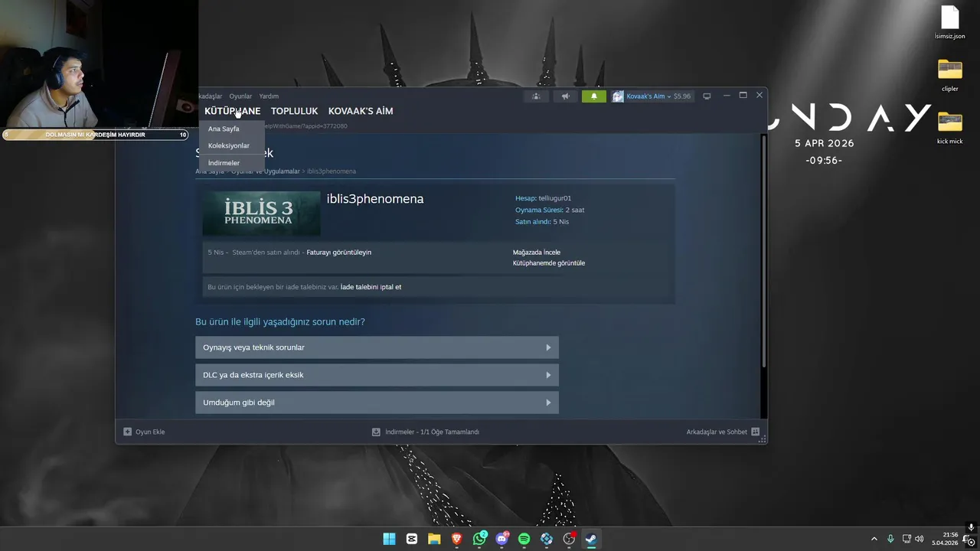Expand Oynayış veya teknik sorunlar option
Screen dimensions: 980x551
click(377, 347)
